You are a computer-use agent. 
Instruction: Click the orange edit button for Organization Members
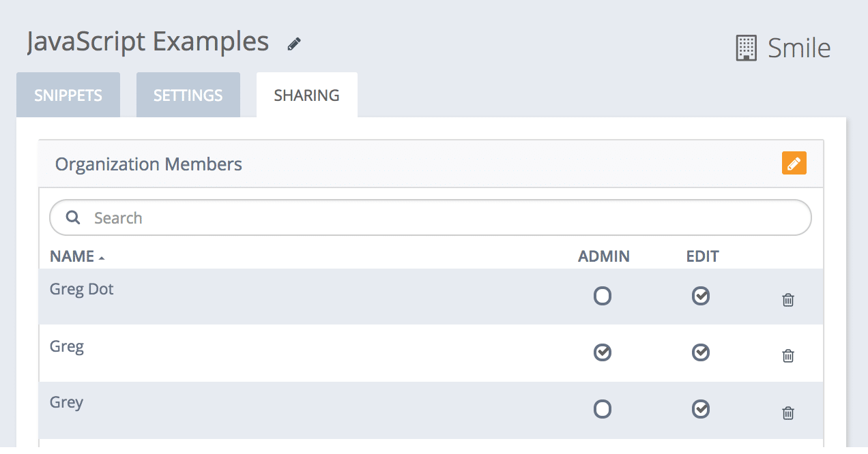click(794, 163)
